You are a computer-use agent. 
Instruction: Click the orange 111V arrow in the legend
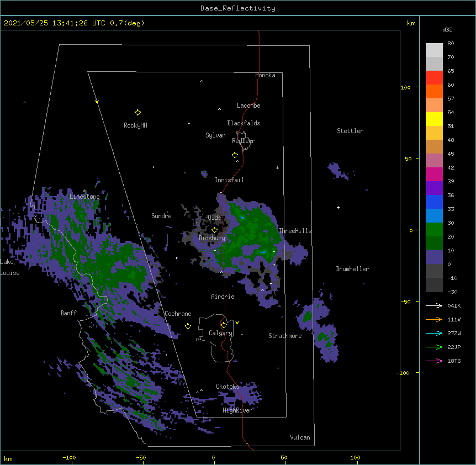(x=434, y=319)
